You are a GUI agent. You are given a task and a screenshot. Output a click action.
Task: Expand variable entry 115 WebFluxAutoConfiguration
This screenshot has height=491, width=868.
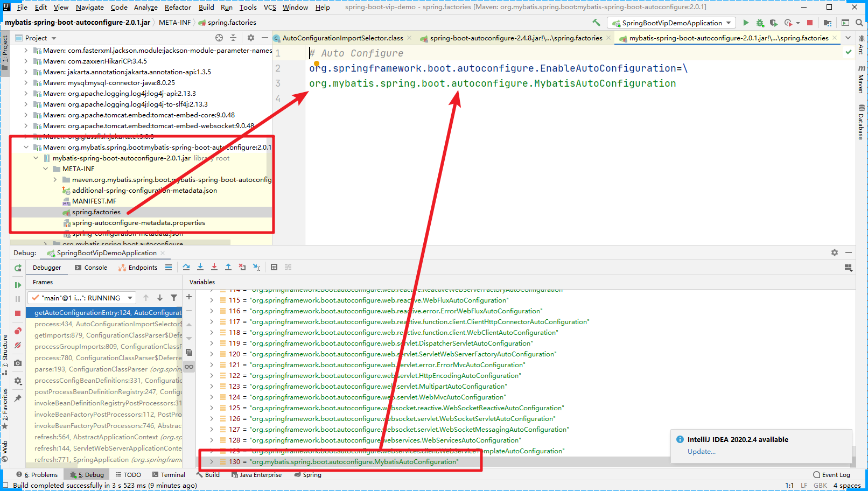coord(211,300)
